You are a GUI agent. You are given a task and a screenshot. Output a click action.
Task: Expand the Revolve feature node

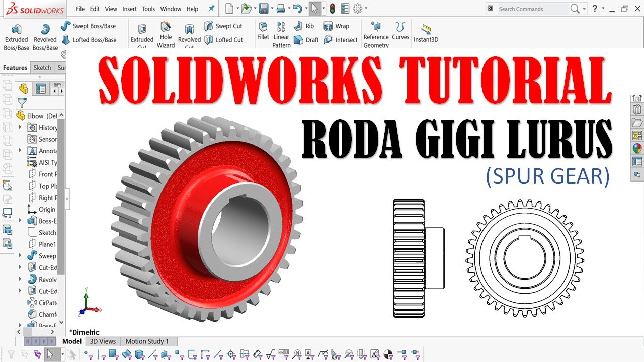tap(20, 279)
